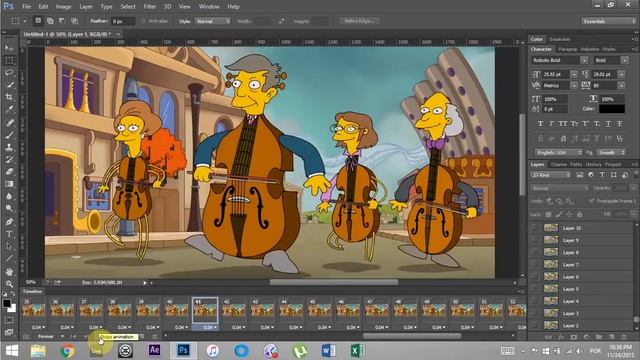The height and width of the screenshot is (360, 640).
Task: Click the Strikethrough text style icon
Action: tap(620, 124)
